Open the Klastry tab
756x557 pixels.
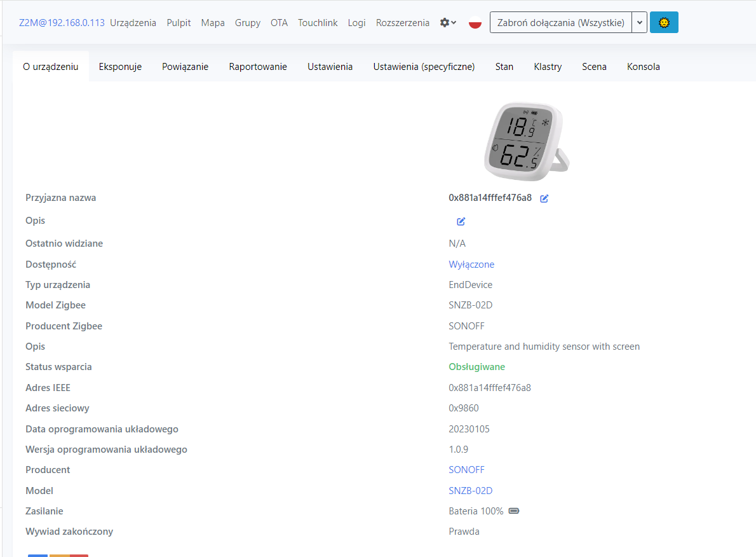pos(548,67)
